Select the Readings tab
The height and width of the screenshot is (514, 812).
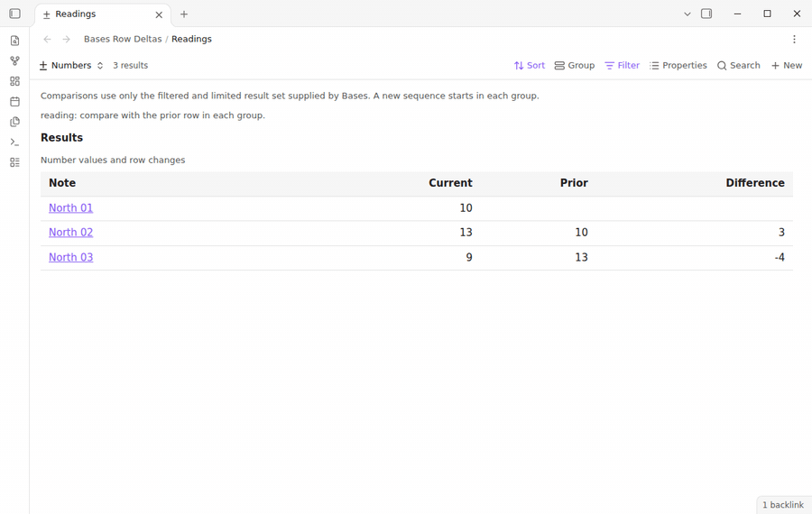(103, 14)
